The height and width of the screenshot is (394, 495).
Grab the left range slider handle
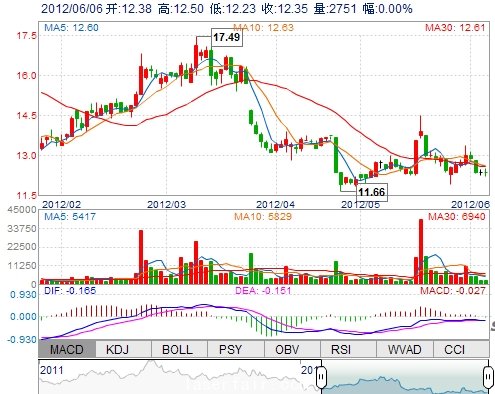321,377
